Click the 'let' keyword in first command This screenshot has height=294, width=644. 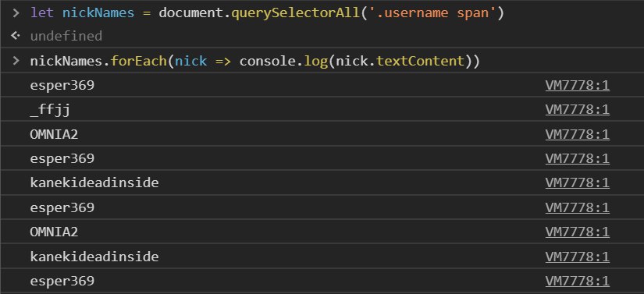42,13
